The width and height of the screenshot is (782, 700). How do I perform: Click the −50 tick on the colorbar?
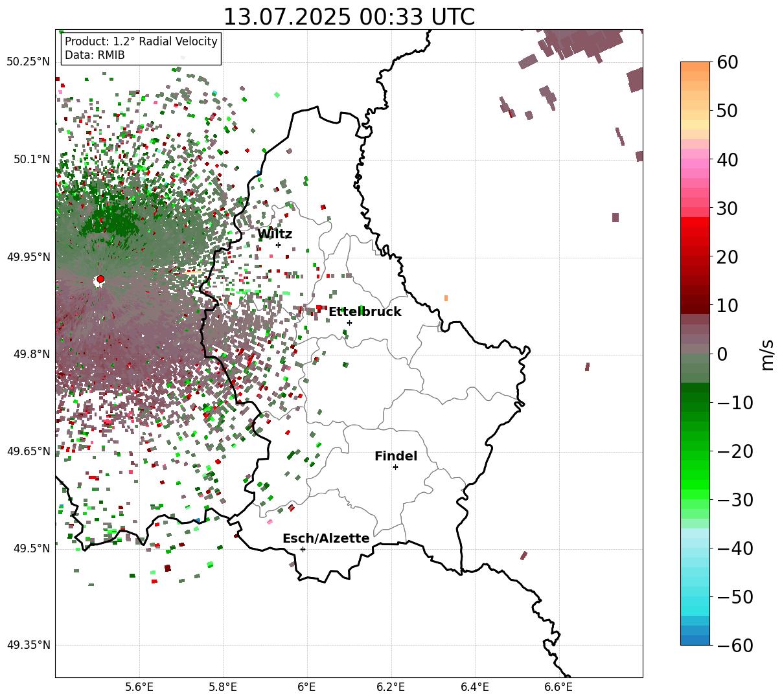735,596
